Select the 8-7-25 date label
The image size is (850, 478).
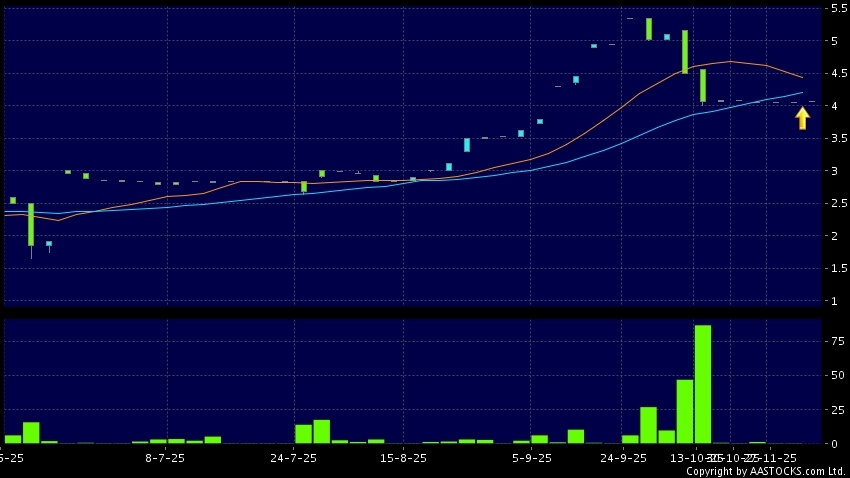click(165, 458)
